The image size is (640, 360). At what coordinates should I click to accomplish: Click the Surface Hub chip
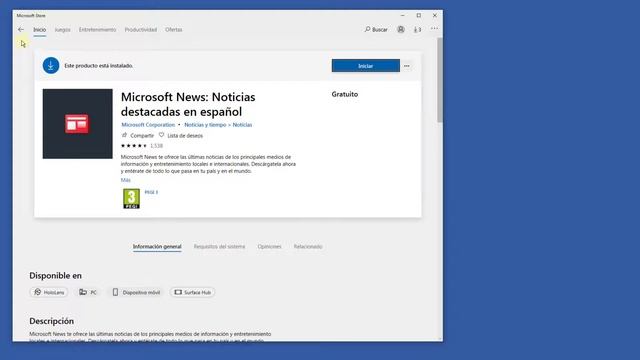pyautogui.click(x=193, y=292)
